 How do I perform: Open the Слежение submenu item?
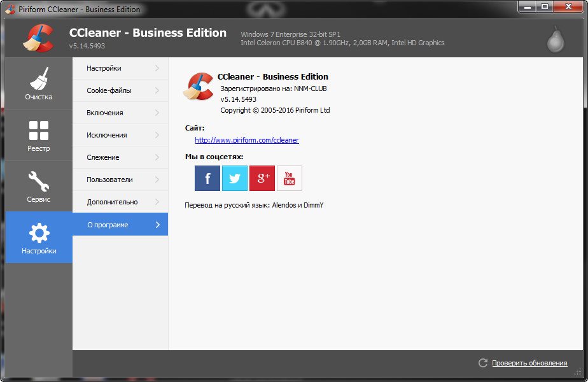[x=120, y=157]
